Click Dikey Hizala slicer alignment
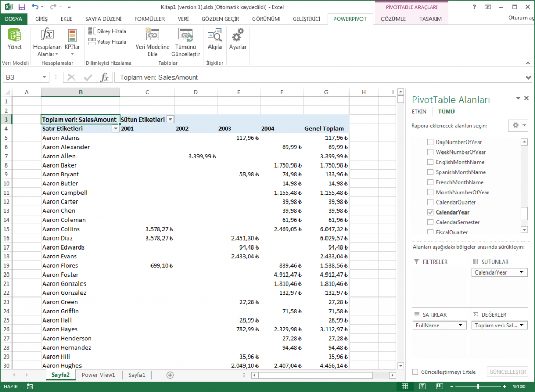535x392 pixels. click(x=107, y=31)
